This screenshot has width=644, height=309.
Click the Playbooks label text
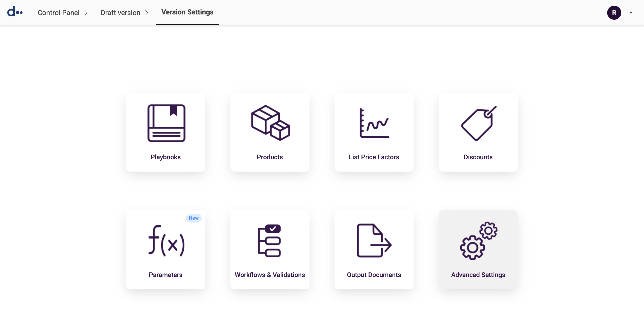[x=166, y=157]
